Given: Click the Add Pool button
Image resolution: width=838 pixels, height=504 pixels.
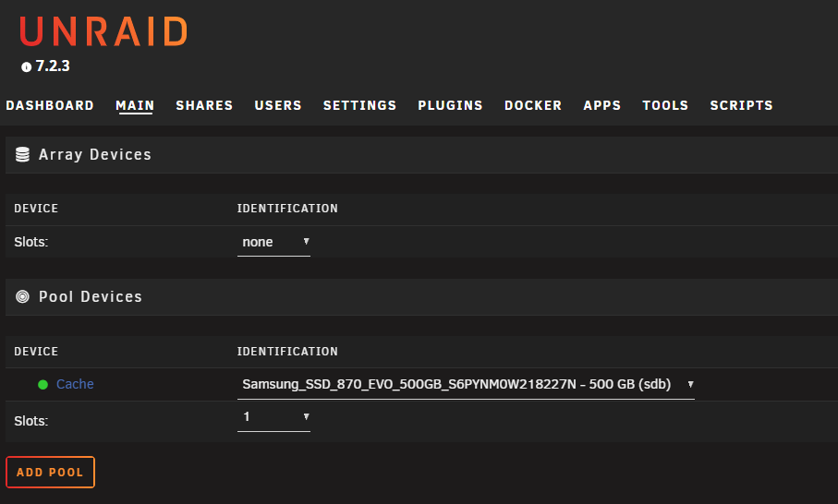Looking at the screenshot, I should (50, 472).
